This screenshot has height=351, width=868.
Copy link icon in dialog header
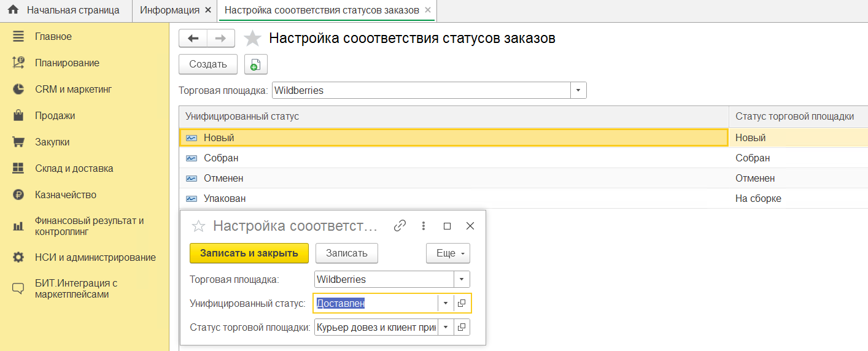click(x=400, y=226)
